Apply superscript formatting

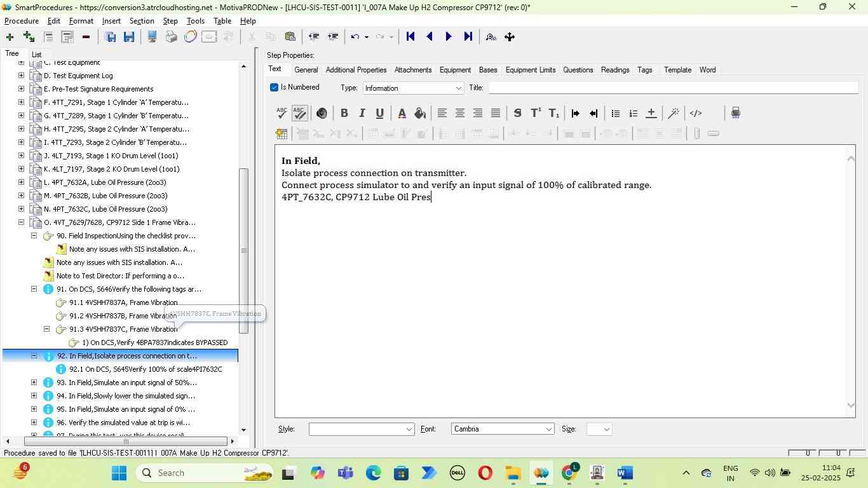click(x=536, y=113)
